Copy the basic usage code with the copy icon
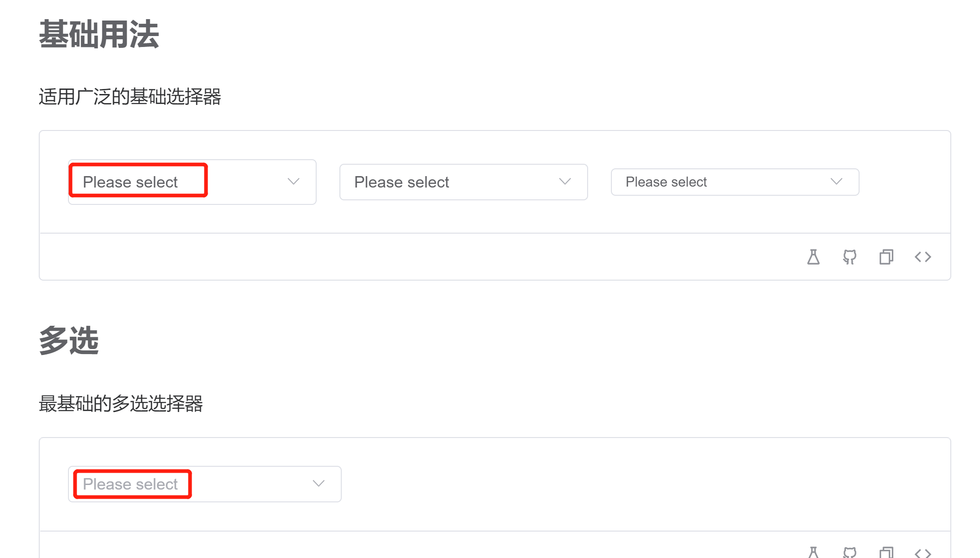Screen dimensions: 980x558 click(886, 256)
